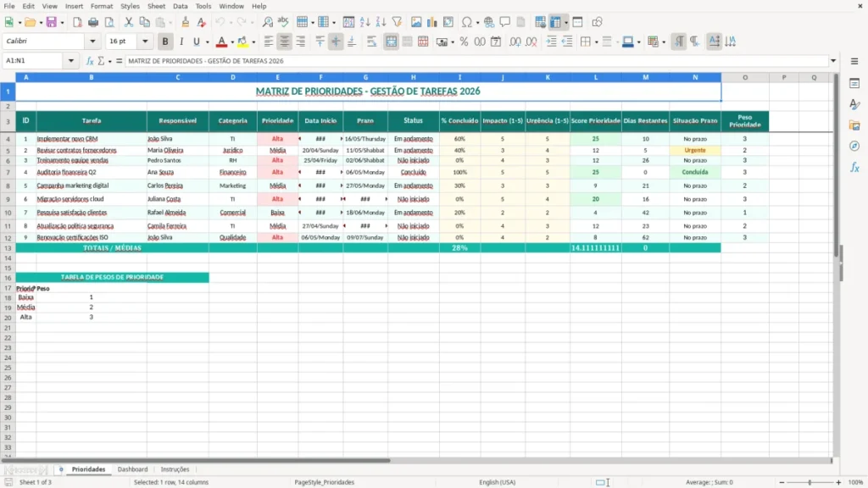Add decimal place icon

tap(515, 42)
